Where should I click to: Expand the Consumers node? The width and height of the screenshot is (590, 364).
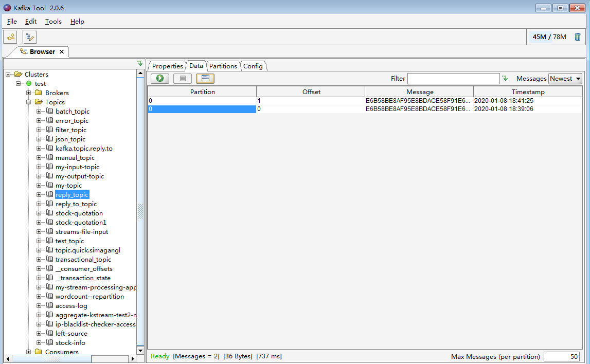point(29,352)
